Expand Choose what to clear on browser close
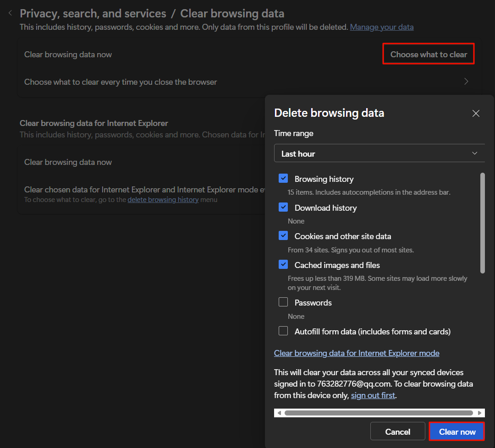This screenshot has width=495, height=448. (x=466, y=82)
